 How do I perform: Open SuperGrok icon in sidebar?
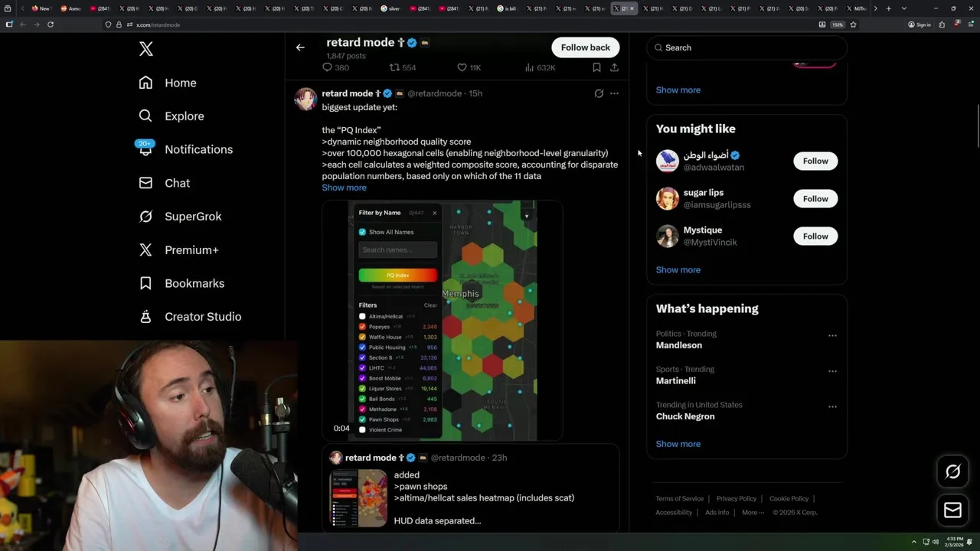[x=145, y=217]
